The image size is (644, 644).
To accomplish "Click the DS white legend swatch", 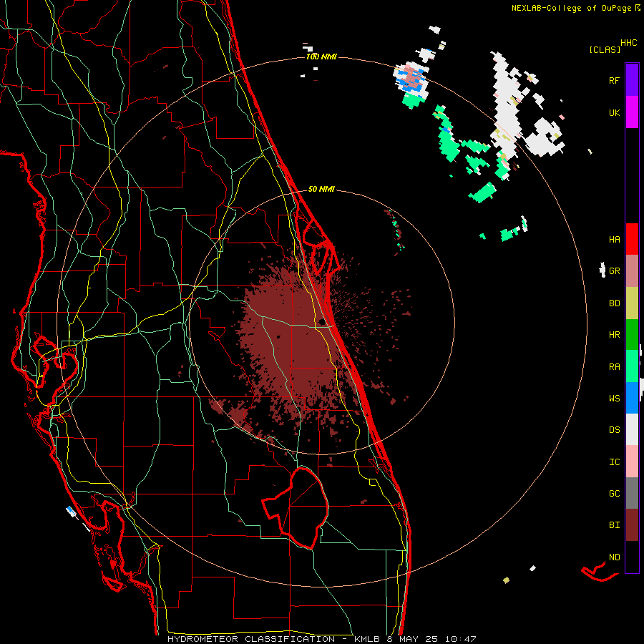I will coord(632,429).
